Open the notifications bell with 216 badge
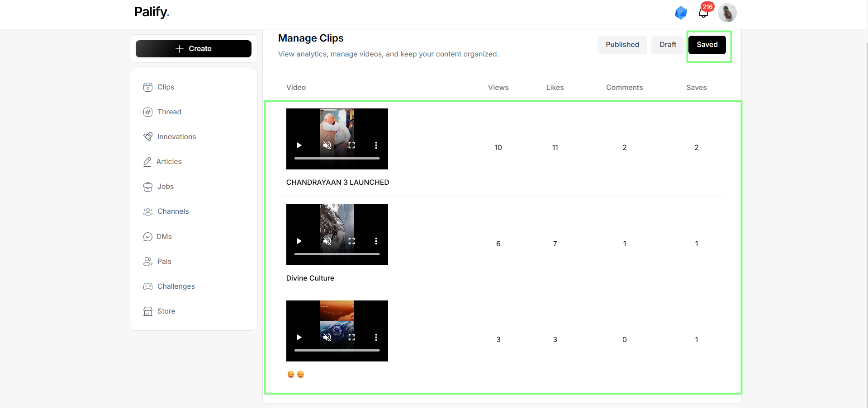 click(x=704, y=12)
